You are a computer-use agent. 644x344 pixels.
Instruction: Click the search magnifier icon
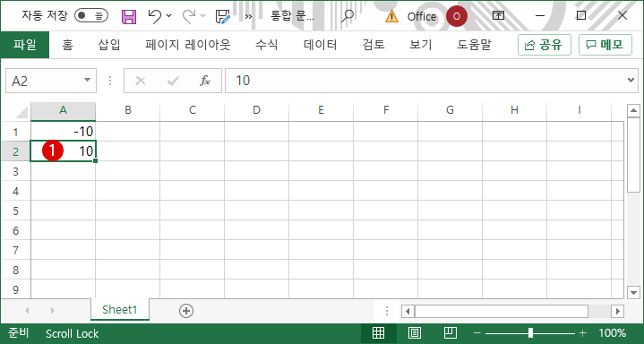tap(348, 16)
